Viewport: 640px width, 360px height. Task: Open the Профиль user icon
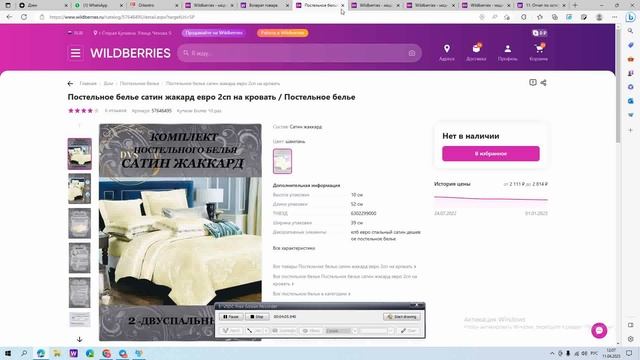(507, 53)
